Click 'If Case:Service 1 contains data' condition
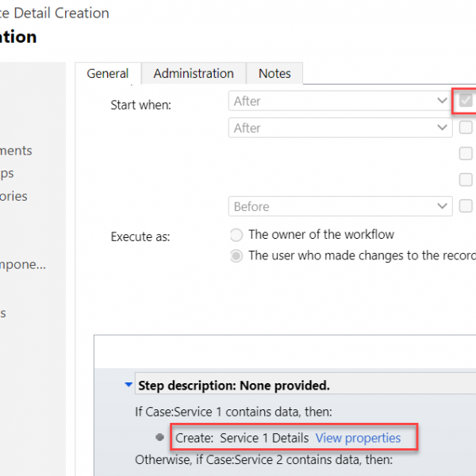Screen dimensions: 476x476 coord(233,412)
